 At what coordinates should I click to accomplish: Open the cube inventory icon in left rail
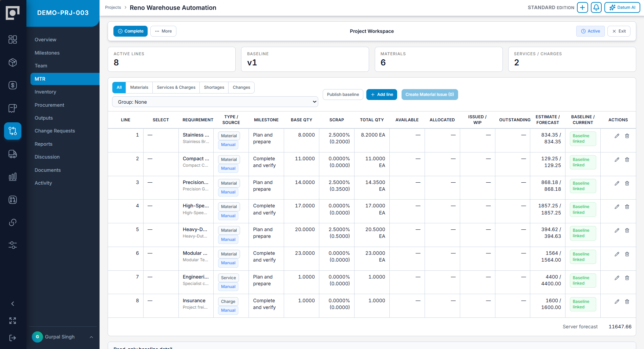13,62
